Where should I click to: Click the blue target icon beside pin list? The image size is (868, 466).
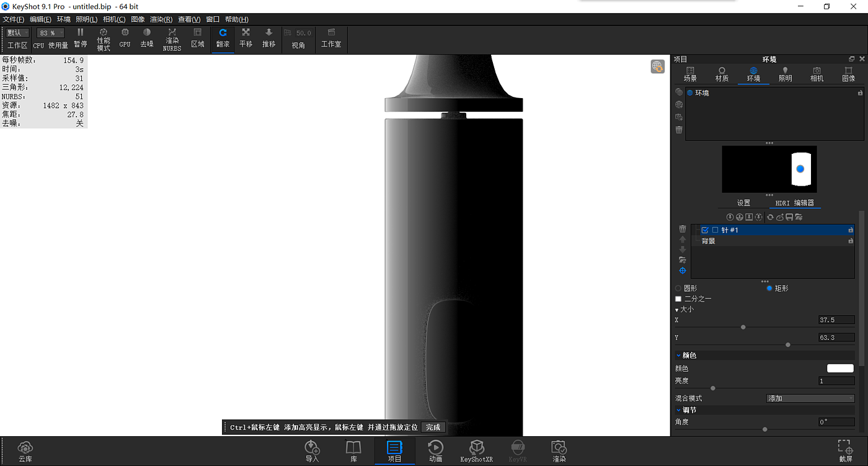tap(683, 271)
